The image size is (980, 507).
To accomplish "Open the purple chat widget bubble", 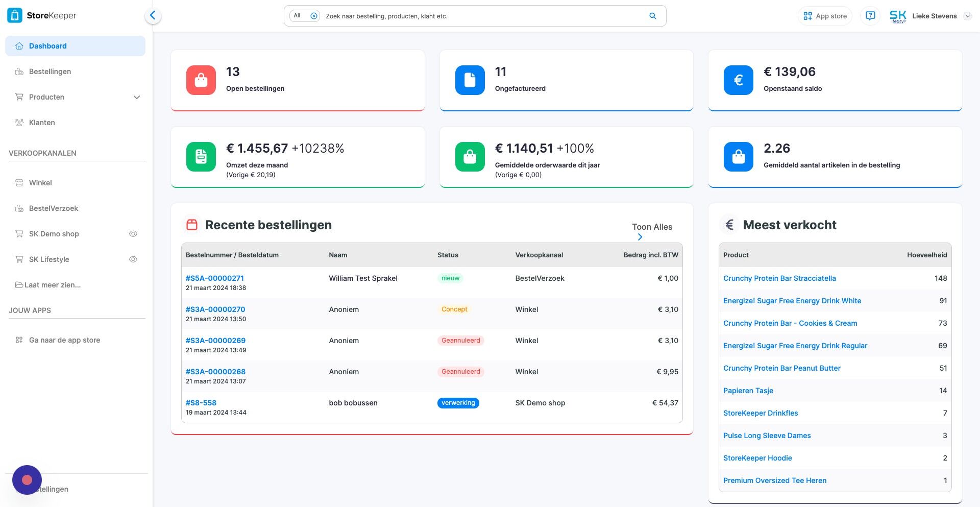I will (27, 480).
